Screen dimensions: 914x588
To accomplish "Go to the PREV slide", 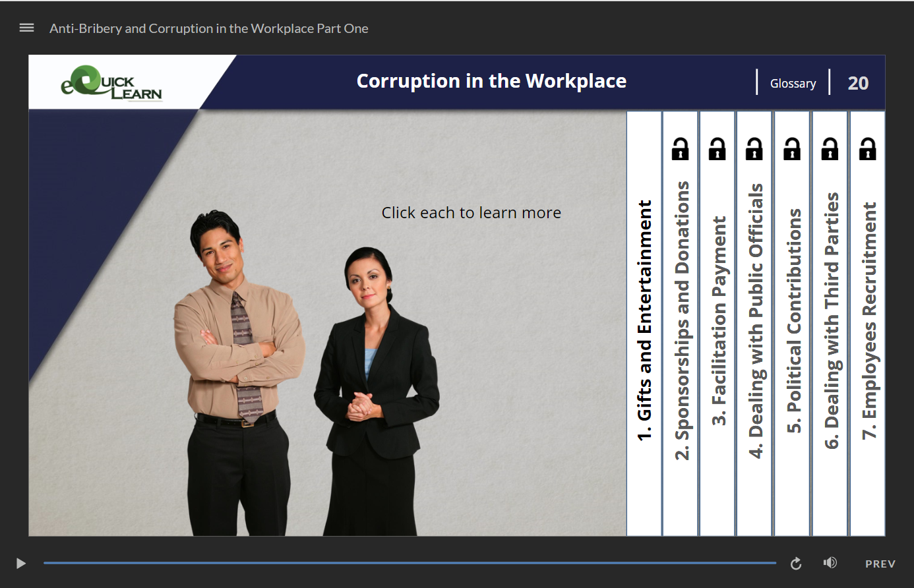I will click(x=880, y=564).
